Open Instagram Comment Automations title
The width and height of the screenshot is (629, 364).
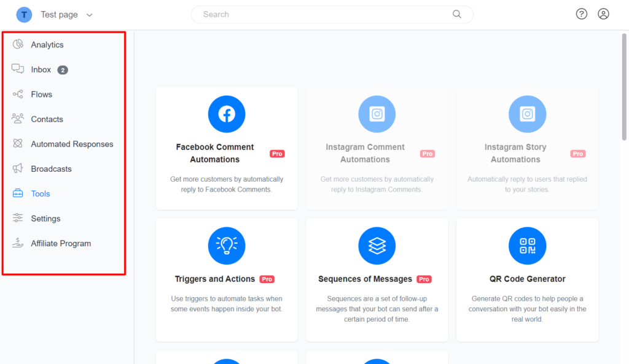click(x=365, y=153)
